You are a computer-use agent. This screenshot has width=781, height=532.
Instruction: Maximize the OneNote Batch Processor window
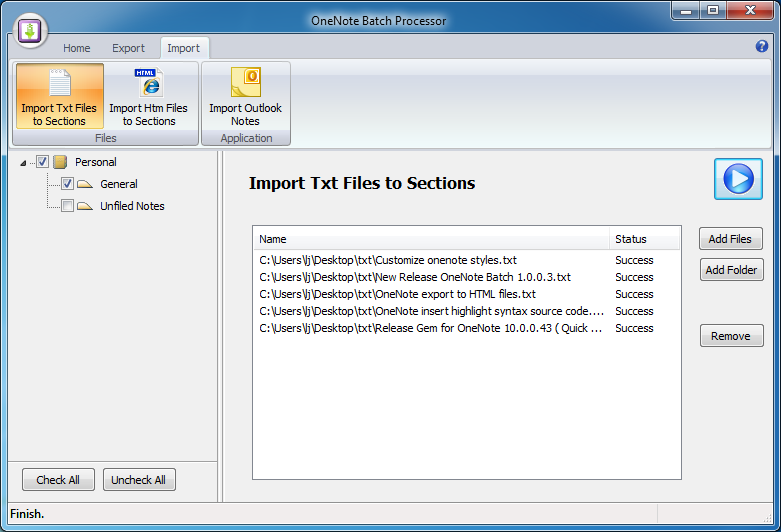coord(713,10)
